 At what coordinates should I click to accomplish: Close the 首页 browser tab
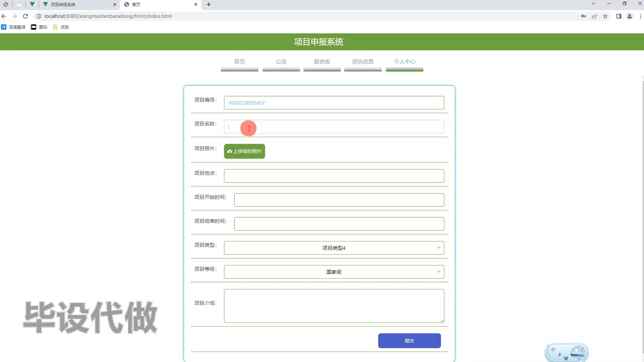[x=196, y=4]
